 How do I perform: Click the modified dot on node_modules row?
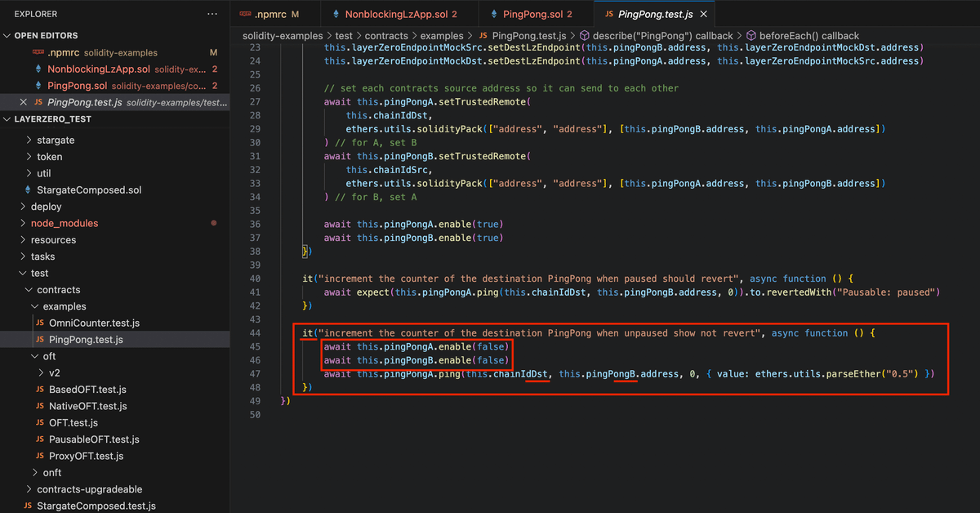tap(214, 223)
